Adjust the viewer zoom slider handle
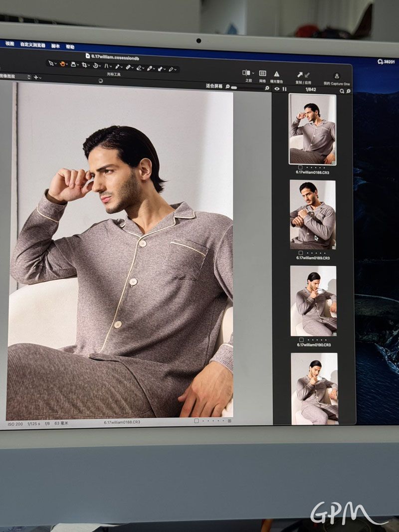The image size is (399, 532). (x=234, y=88)
